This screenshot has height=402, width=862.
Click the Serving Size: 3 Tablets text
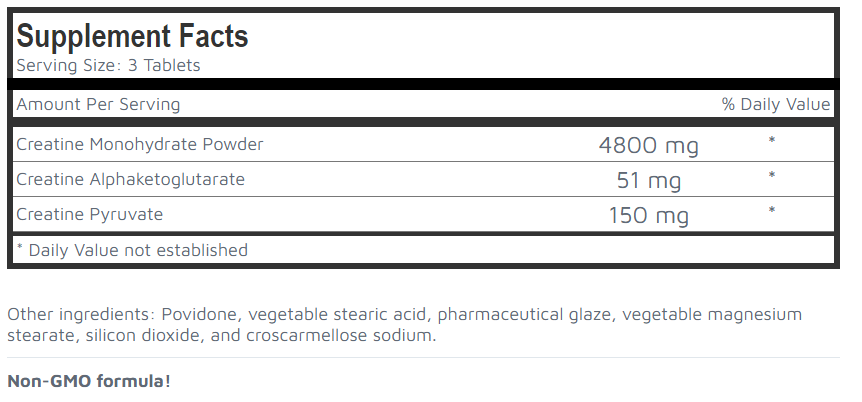(108, 66)
